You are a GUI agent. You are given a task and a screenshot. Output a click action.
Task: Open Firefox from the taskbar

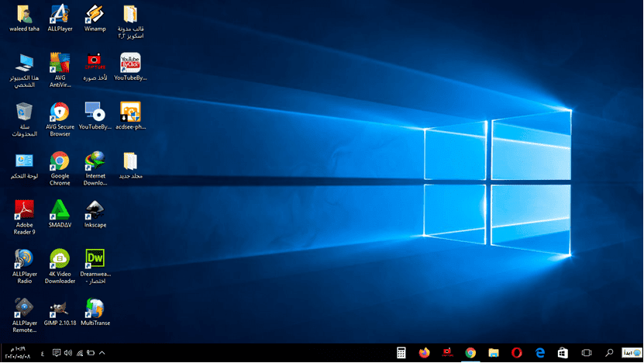coord(424,353)
